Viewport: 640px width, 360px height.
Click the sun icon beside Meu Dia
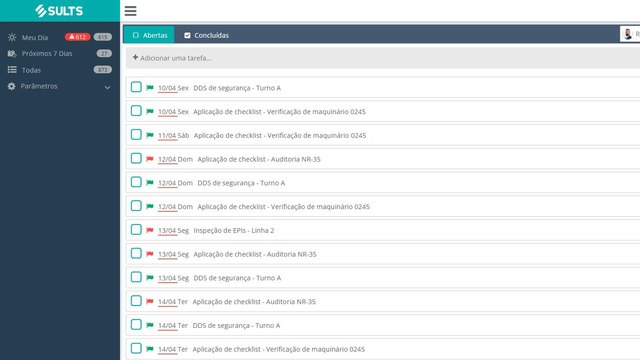(12, 37)
